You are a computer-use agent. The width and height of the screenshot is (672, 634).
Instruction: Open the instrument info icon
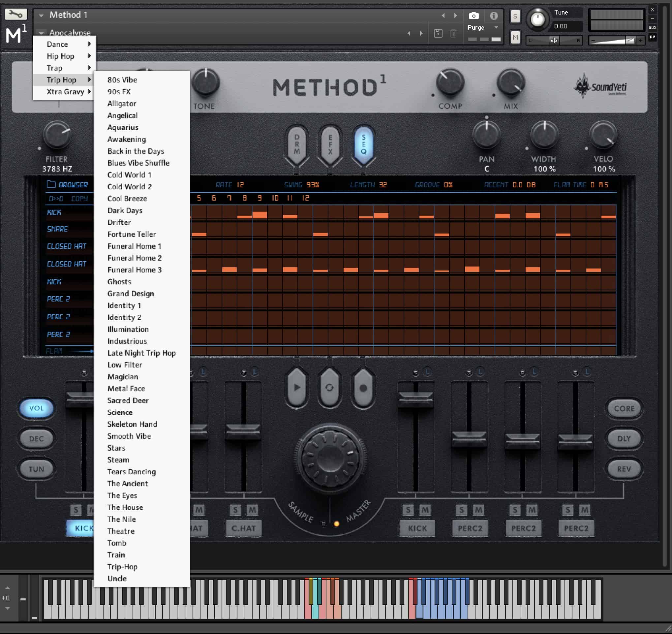[x=494, y=16]
